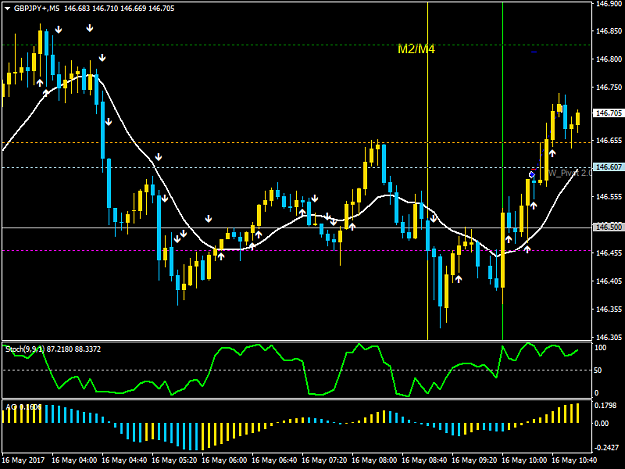Select the GBPJPY+,M5 chart title text
The height and width of the screenshot is (469, 625).
click(x=37, y=8)
